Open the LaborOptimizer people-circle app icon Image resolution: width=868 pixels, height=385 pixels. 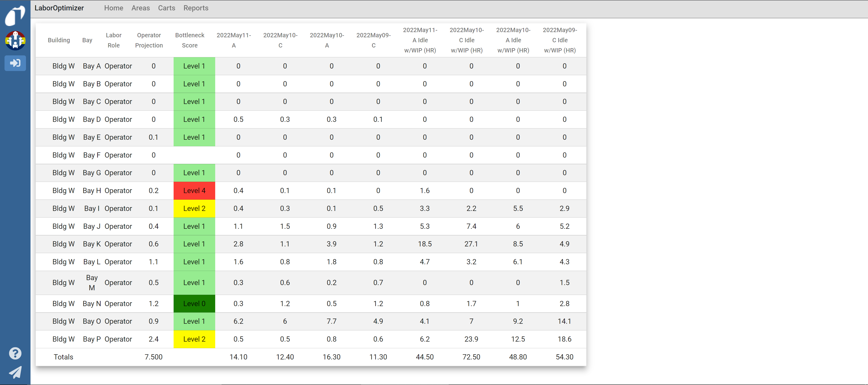pos(15,40)
